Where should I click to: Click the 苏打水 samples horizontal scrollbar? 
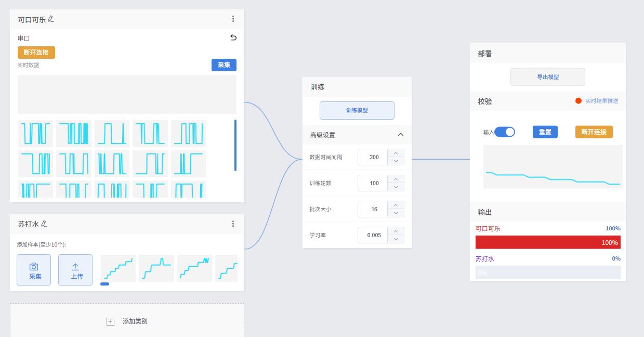coord(105,284)
